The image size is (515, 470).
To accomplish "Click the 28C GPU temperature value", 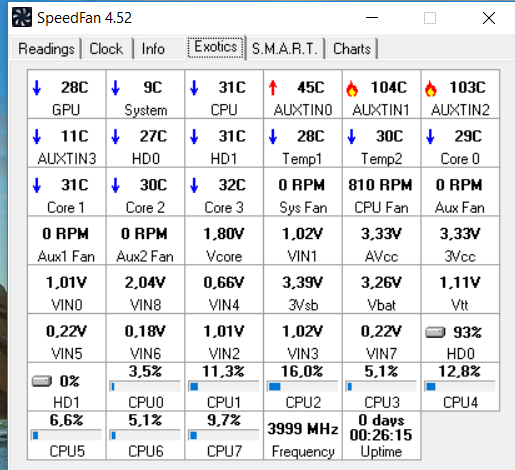I will (74, 88).
